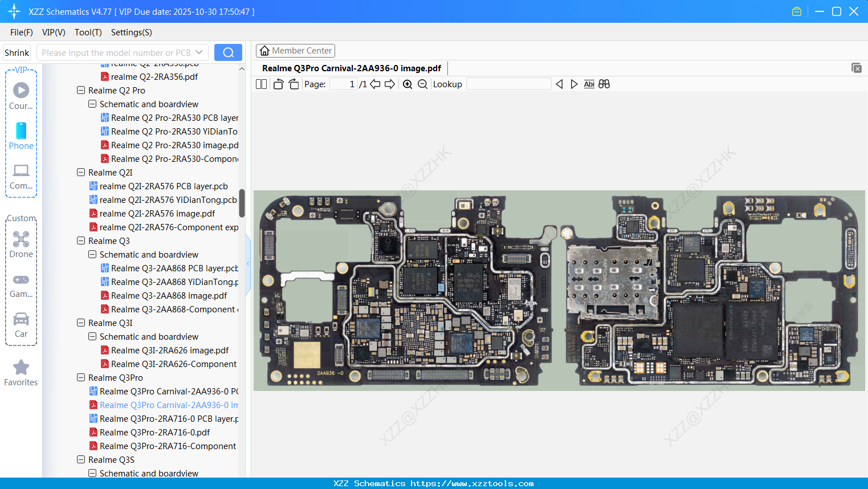Click the Member Center button
868x489 pixels.
[295, 51]
